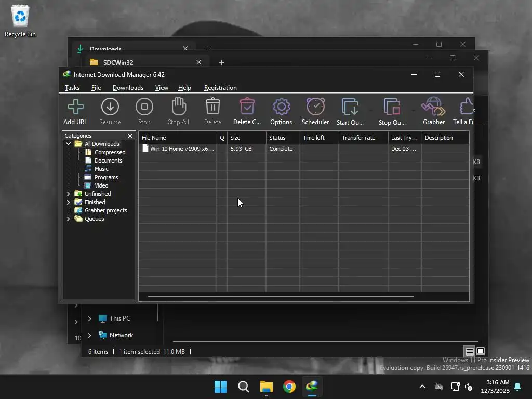Sort by File Name column header
Image resolution: width=532 pixels, height=399 pixels.
click(178, 138)
